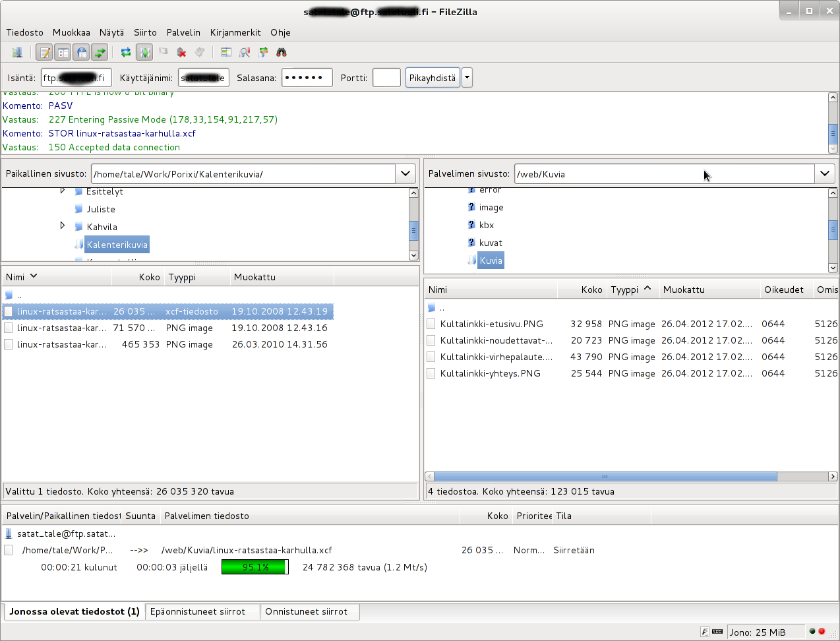Image resolution: width=840 pixels, height=641 pixels.
Task: Focus the Salasana password field
Action: point(307,78)
